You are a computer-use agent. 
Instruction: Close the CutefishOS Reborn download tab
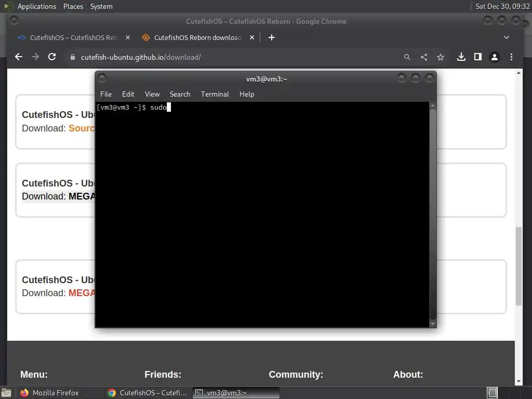252,37
